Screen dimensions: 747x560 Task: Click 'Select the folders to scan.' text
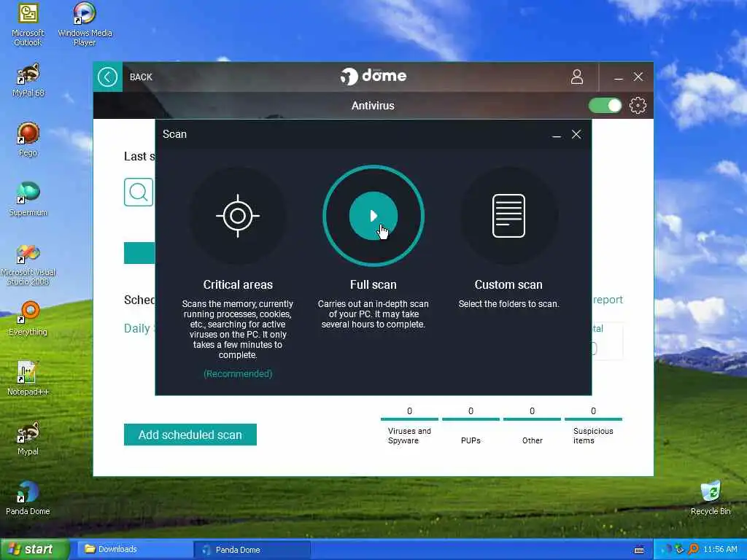click(508, 304)
